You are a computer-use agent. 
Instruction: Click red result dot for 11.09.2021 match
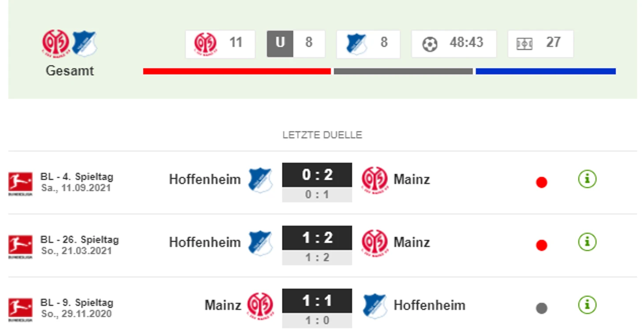click(542, 182)
